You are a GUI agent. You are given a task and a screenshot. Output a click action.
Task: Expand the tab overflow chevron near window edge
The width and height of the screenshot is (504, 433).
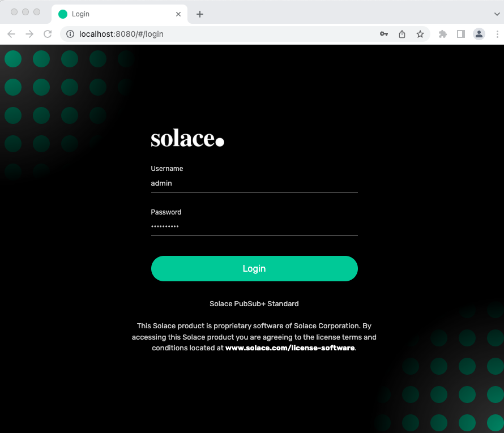tap(498, 14)
